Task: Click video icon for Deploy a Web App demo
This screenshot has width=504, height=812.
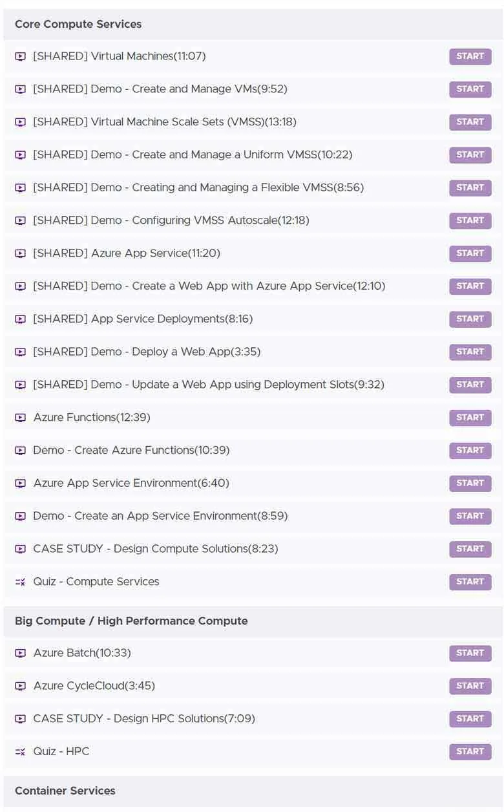Action: pyautogui.click(x=20, y=352)
